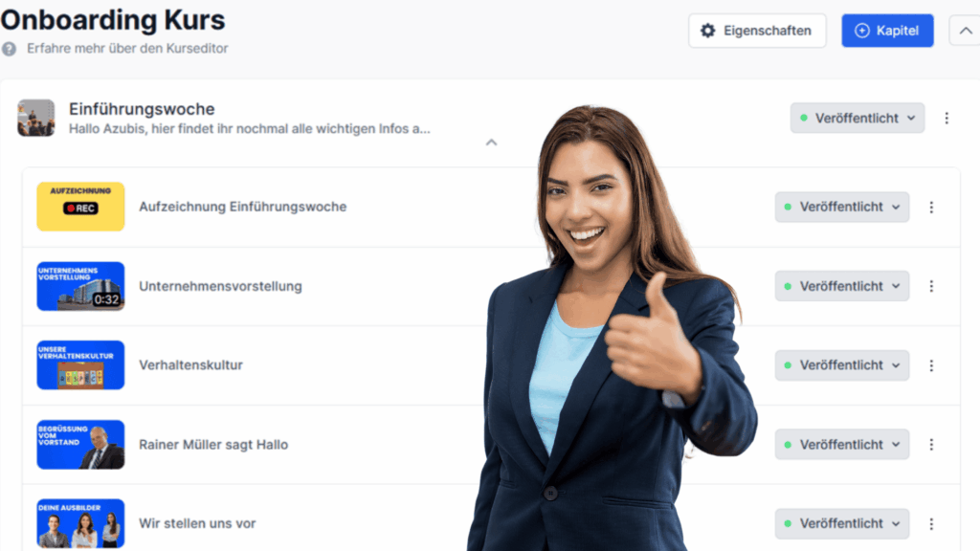Change status dropdown of Aufzeichnung Einführungswoche
The width and height of the screenshot is (980, 551).
(842, 208)
